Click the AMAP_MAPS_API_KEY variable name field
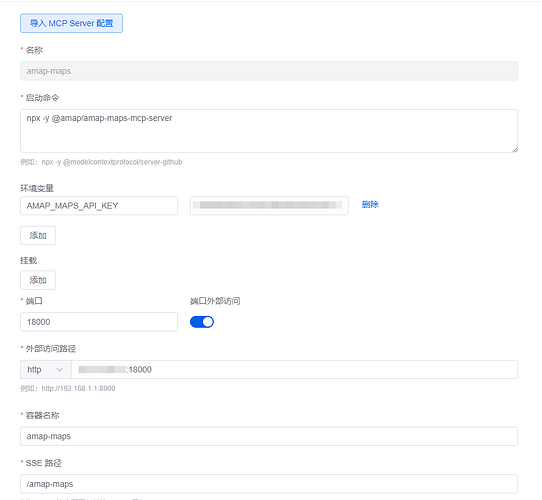The height and width of the screenshot is (500, 542). tap(99, 205)
